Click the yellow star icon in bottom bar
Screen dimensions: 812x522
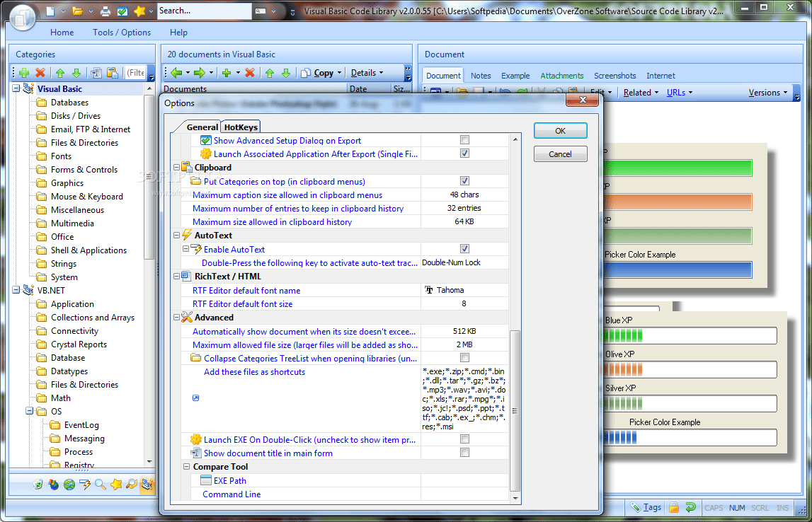point(117,485)
